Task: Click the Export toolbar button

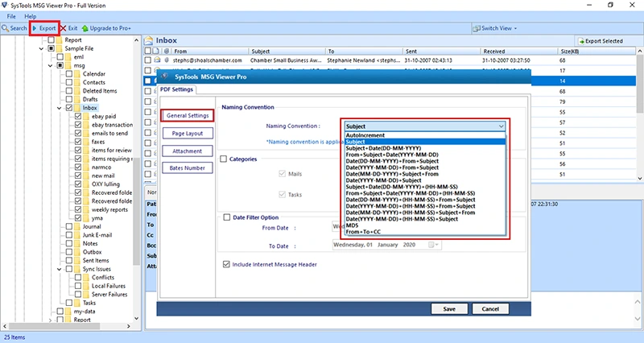Action: coord(44,28)
